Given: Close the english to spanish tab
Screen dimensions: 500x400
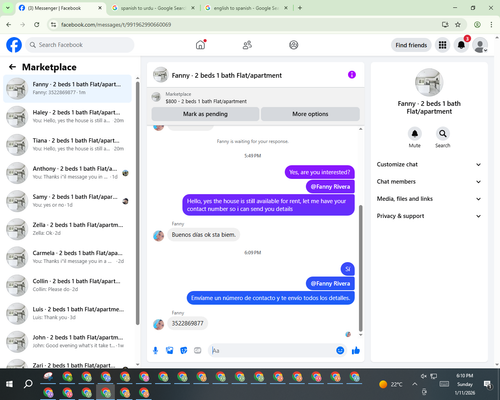Looking at the screenshot, I should [x=286, y=8].
